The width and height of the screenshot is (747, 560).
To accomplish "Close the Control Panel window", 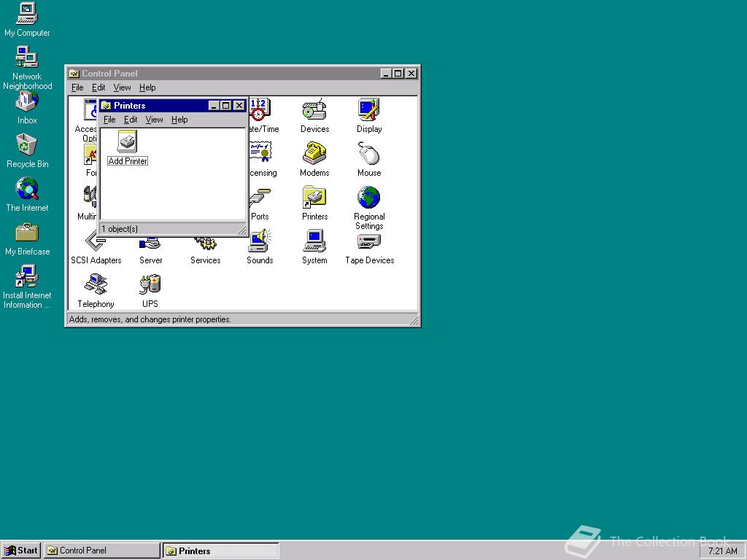I will (411, 74).
